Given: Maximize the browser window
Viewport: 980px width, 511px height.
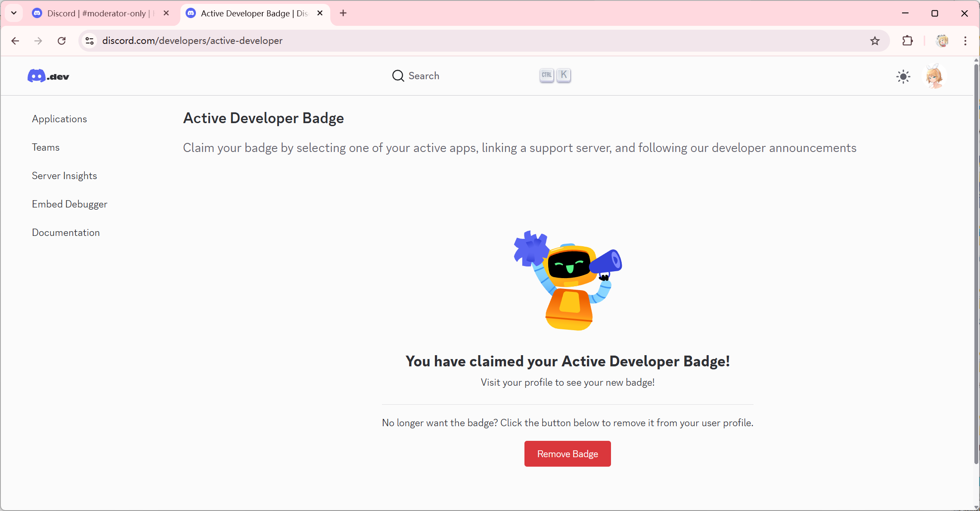Looking at the screenshot, I should (x=935, y=13).
